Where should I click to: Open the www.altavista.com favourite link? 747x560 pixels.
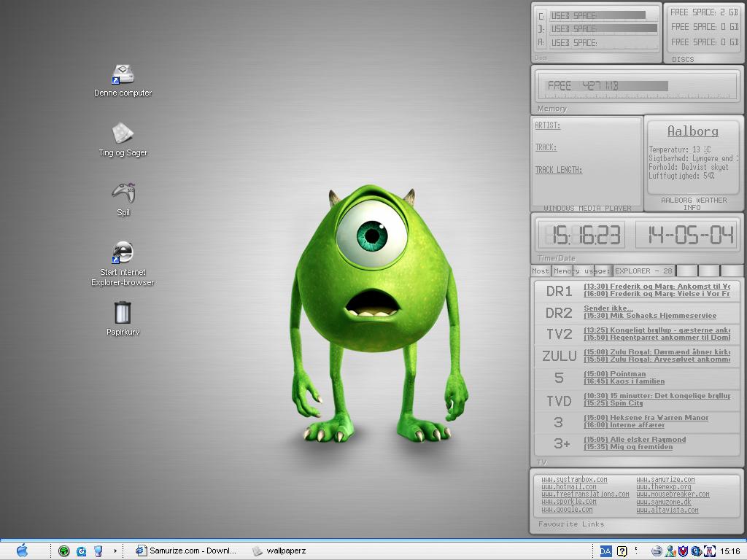click(667, 510)
